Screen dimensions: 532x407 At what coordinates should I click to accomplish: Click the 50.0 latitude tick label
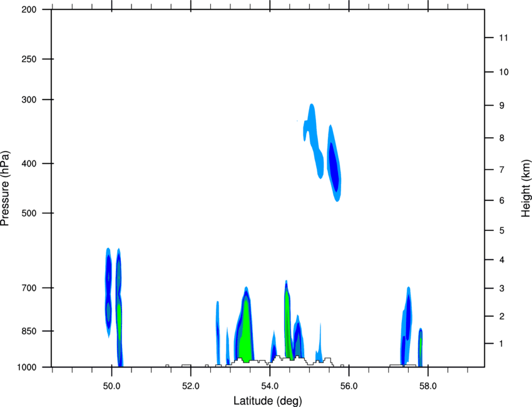(x=111, y=386)
